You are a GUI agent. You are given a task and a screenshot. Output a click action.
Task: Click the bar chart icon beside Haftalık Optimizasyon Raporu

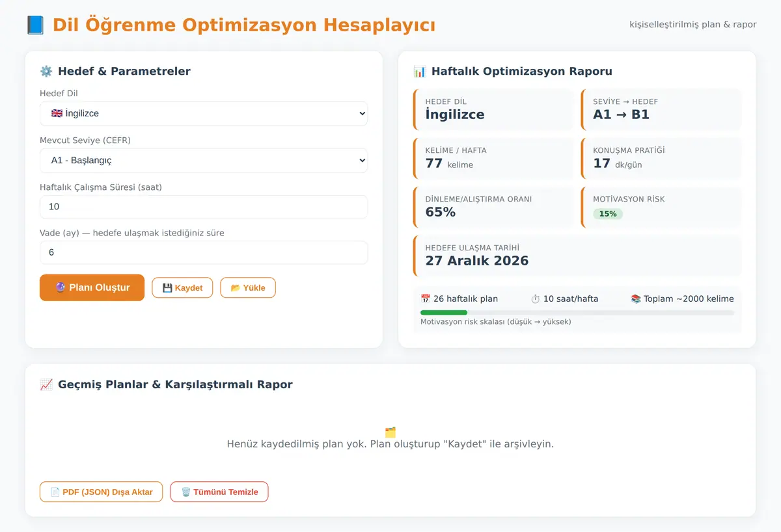[x=420, y=72]
